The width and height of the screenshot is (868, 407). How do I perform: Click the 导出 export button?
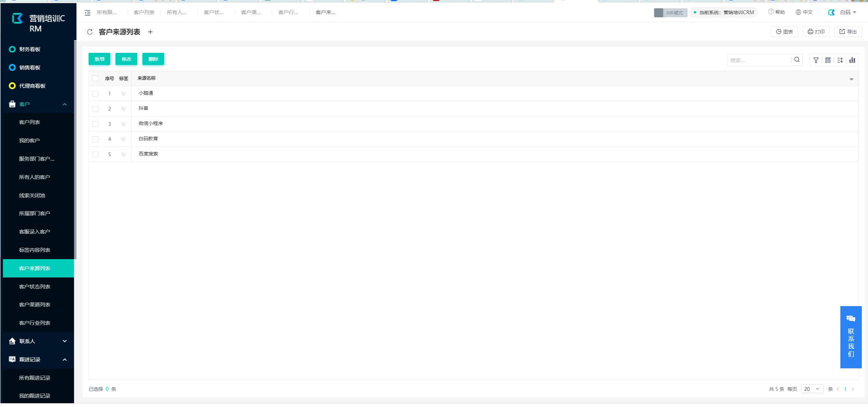(x=848, y=32)
